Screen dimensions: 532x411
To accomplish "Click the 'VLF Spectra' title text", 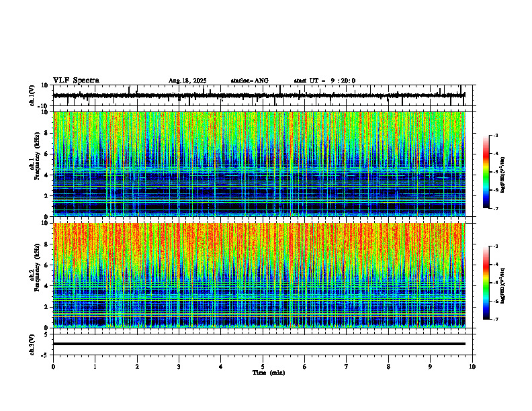I will click(76, 81).
